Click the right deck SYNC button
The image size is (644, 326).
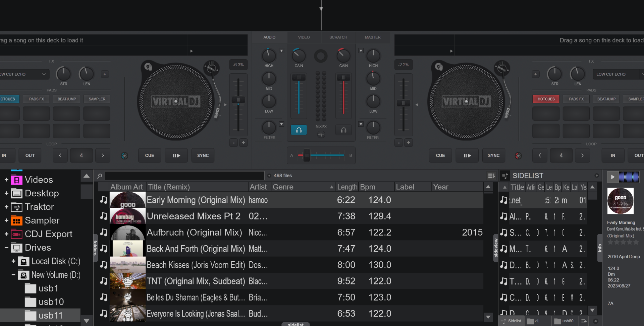pyautogui.click(x=494, y=155)
